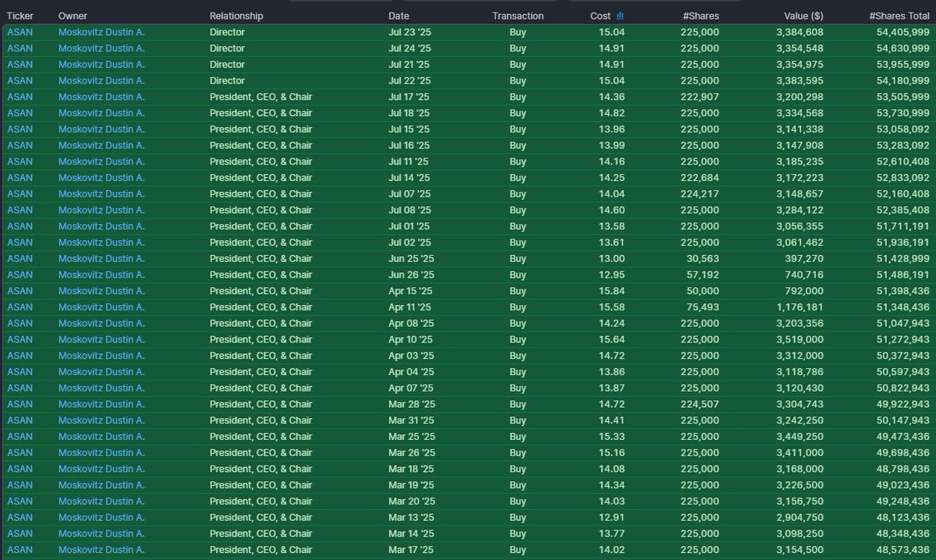The image size is (936, 560).
Task: Open the Moskovitz Dustin A. link in the Jul 14 '25 row
Action: coord(101,178)
